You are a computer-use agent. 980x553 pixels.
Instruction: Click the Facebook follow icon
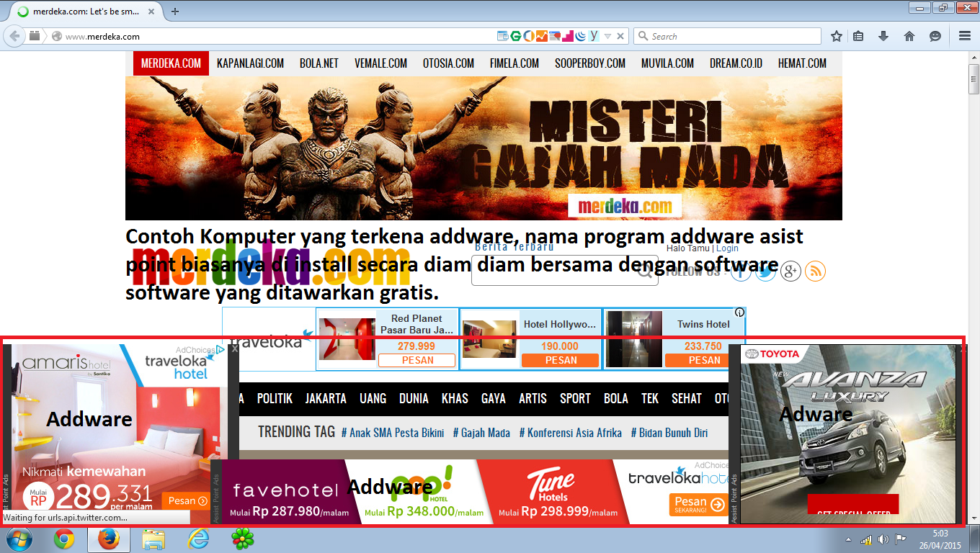tap(741, 271)
